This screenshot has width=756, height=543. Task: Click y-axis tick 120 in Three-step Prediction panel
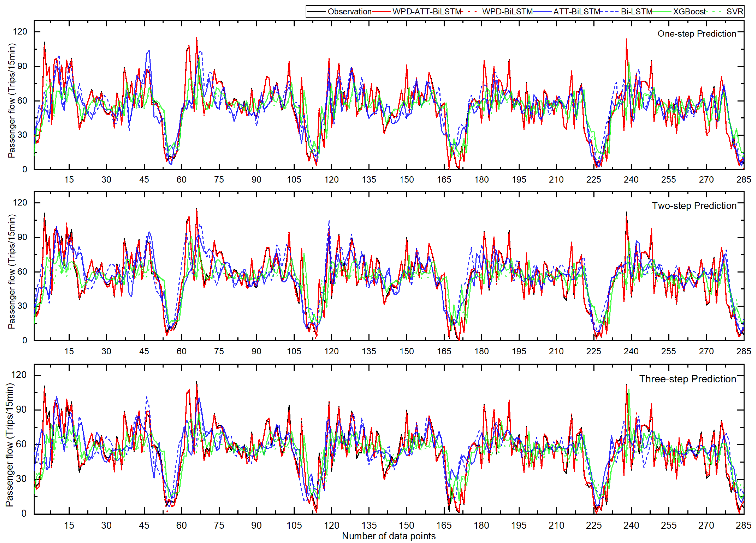(x=19, y=375)
